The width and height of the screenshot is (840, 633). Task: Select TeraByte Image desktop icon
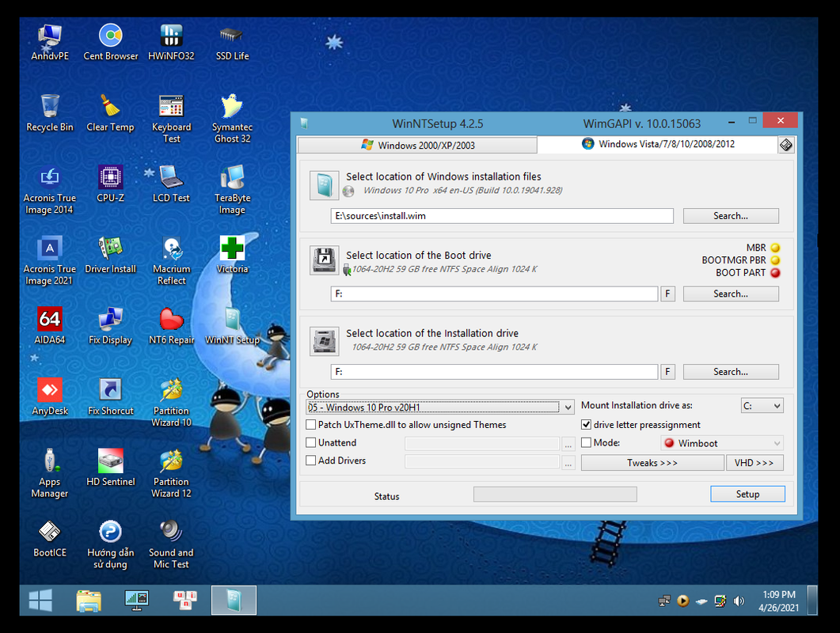coord(232,190)
